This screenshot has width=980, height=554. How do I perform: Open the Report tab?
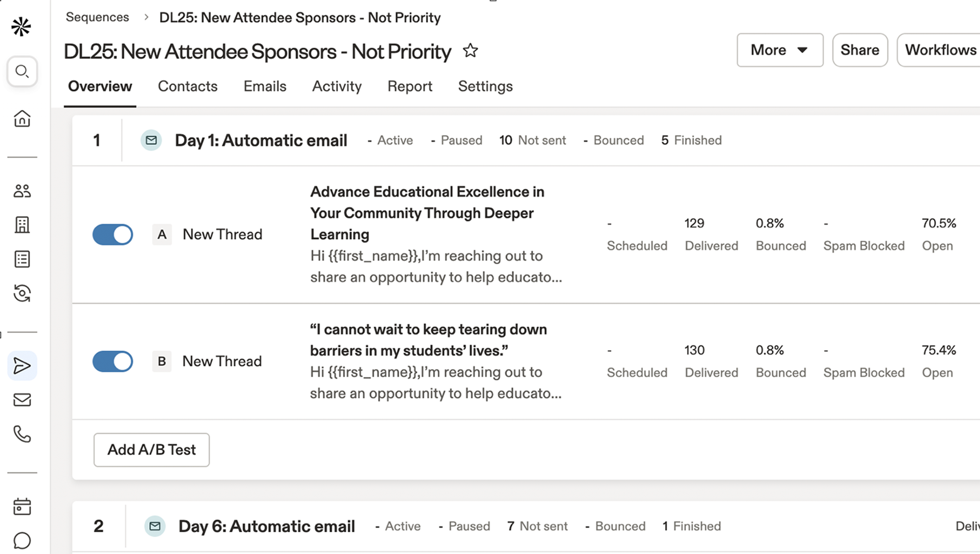[410, 86]
